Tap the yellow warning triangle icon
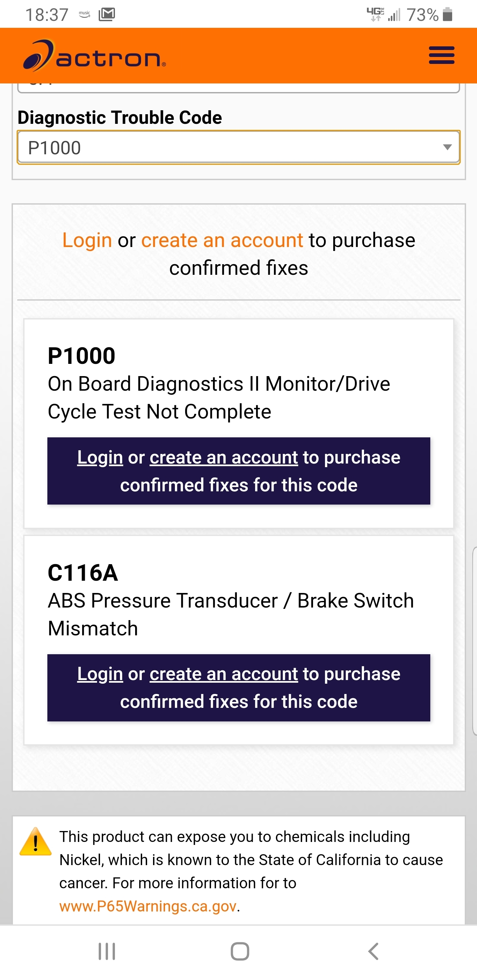 [35, 842]
